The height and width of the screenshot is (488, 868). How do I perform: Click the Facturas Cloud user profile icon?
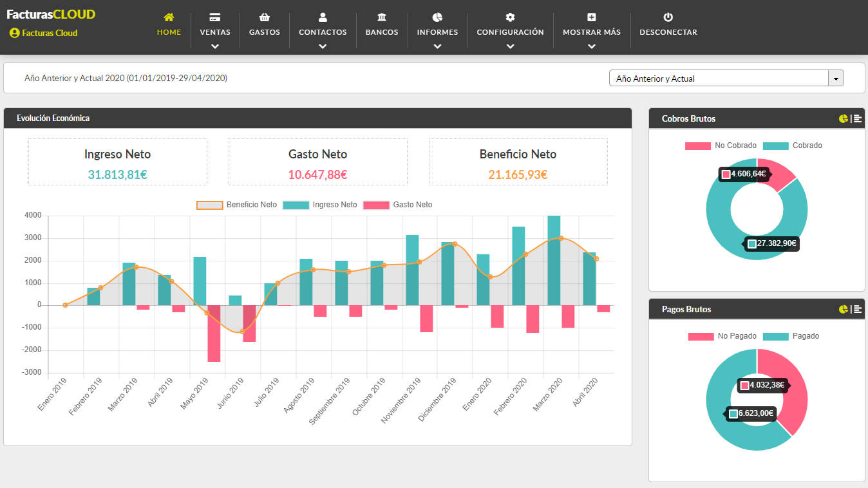14,33
